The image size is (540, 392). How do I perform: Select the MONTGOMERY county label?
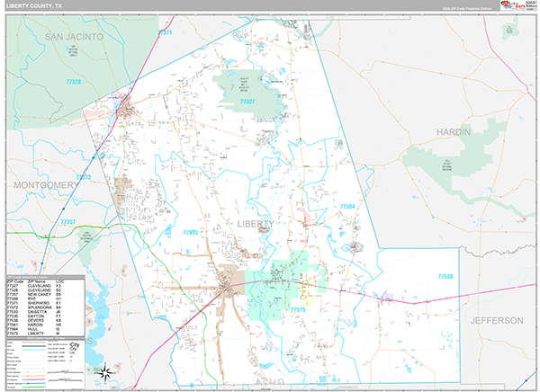[45, 184]
